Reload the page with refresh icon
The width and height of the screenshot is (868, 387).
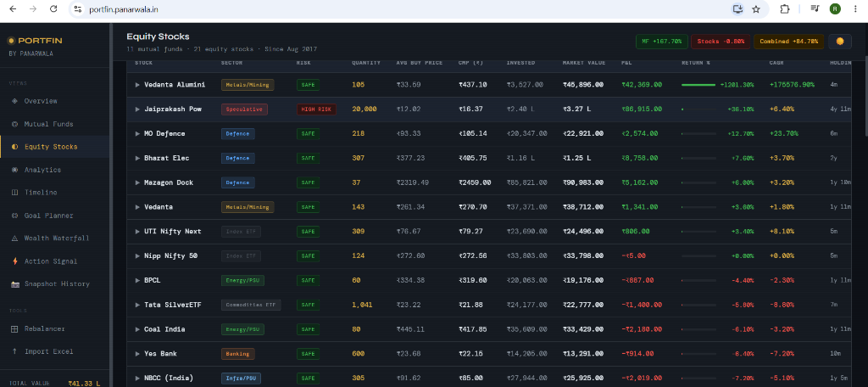pyautogui.click(x=53, y=8)
